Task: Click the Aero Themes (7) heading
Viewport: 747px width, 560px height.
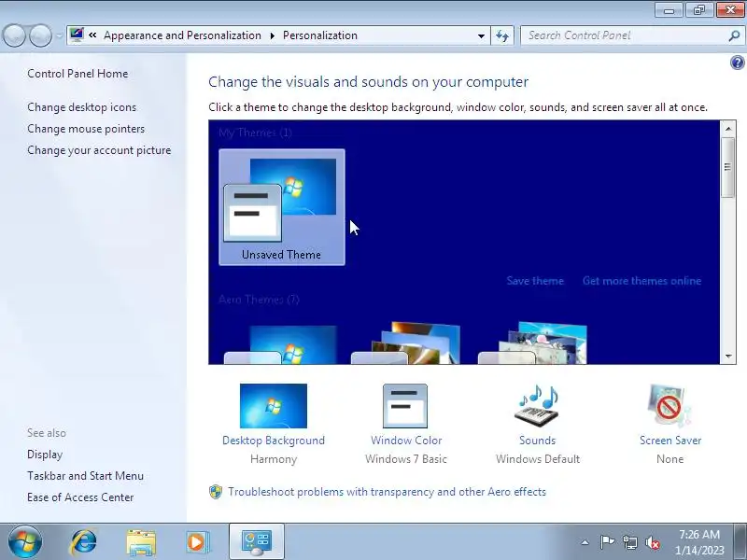Action: point(259,300)
